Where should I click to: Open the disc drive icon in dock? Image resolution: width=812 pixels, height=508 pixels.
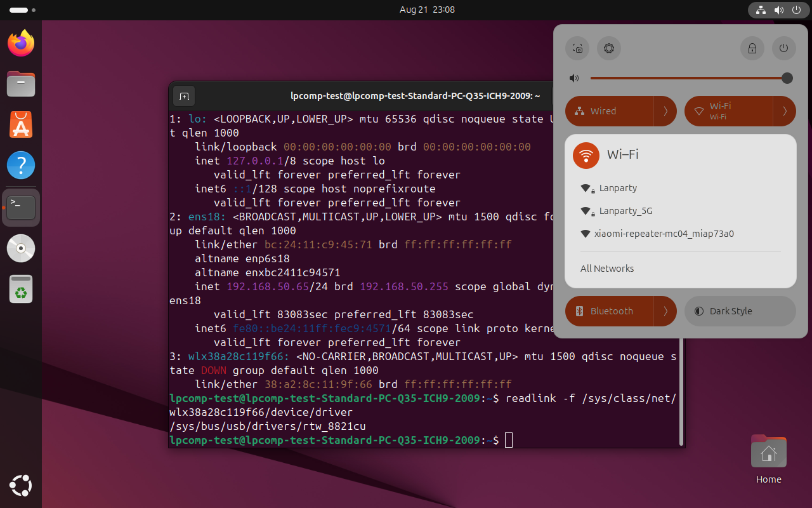click(21, 248)
